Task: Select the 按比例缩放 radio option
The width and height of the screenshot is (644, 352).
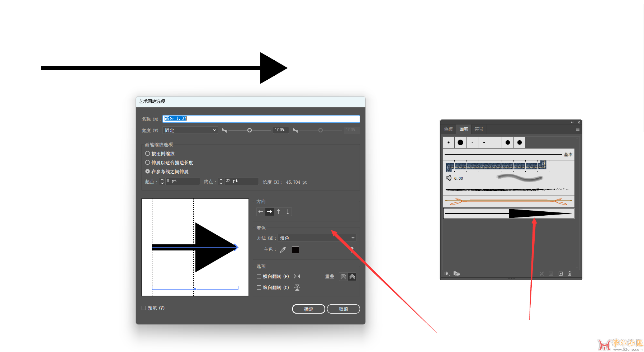Action: [x=147, y=154]
